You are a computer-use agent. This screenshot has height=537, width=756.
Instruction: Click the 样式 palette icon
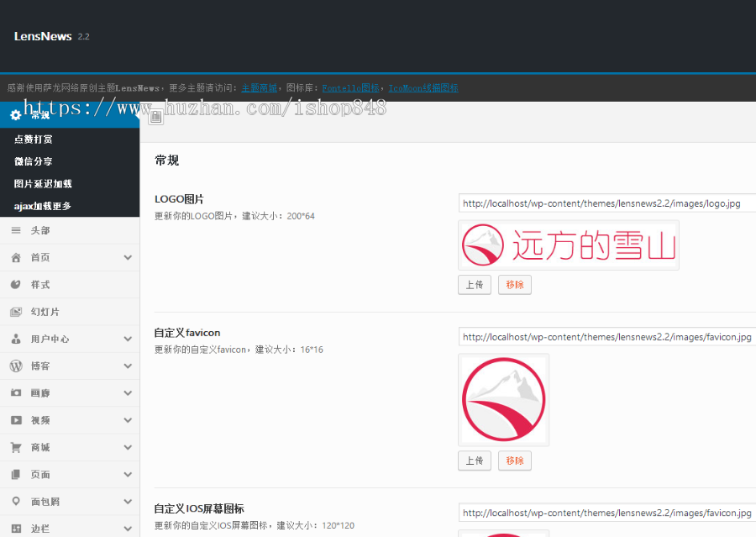coord(16,285)
